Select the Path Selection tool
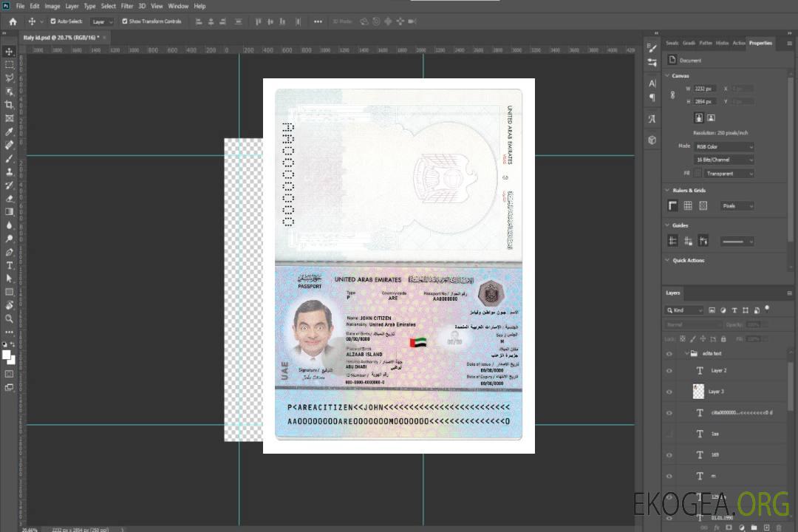 click(x=9, y=279)
